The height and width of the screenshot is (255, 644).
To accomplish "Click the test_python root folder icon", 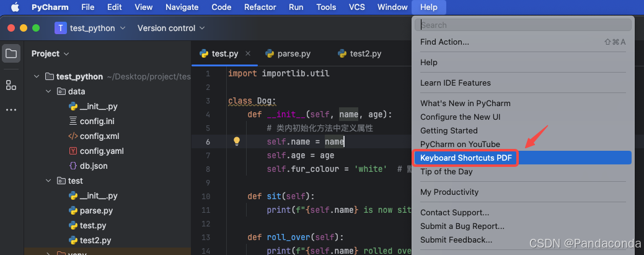I will click(x=49, y=76).
